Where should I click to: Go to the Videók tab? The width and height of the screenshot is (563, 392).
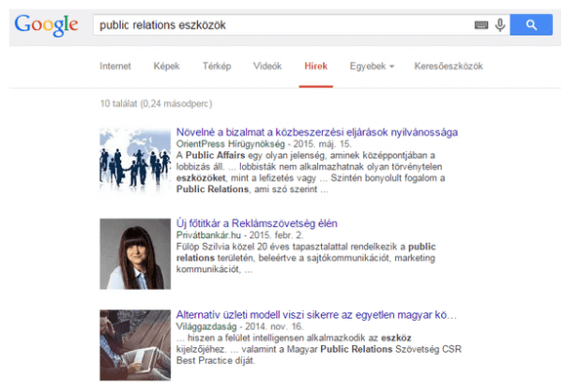pyautogui.click(x=267, y=66)
